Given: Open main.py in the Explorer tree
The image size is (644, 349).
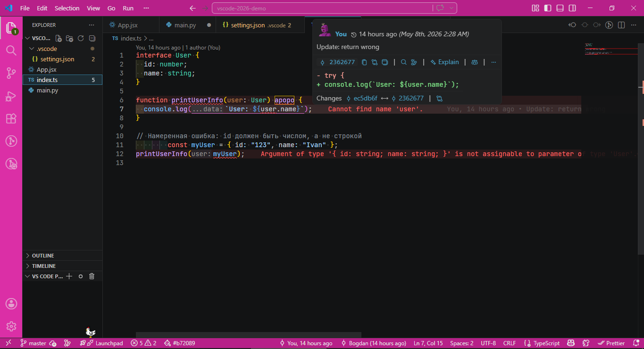Looking at the screenshot, I should (x=62, y=90).
